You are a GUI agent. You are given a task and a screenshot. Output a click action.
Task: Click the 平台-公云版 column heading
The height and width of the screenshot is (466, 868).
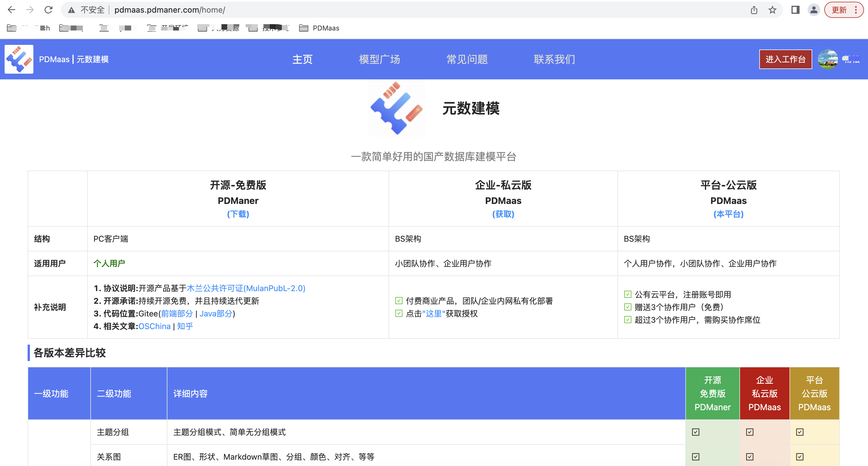coord(728,185)
